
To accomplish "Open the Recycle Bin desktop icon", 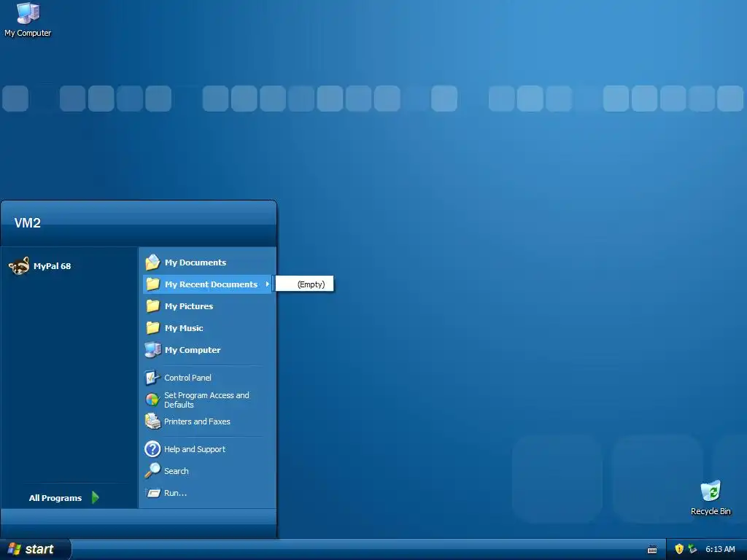I will tap(711, 497).
